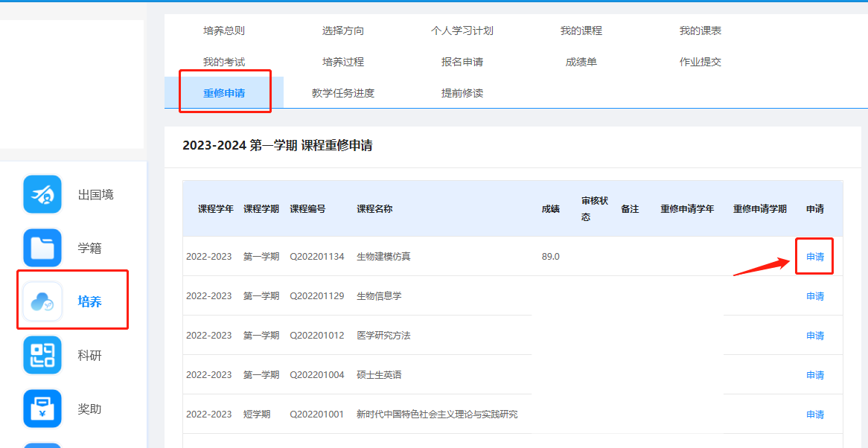
Task: Open the 培养总则 tab
Action: (224, 31)
